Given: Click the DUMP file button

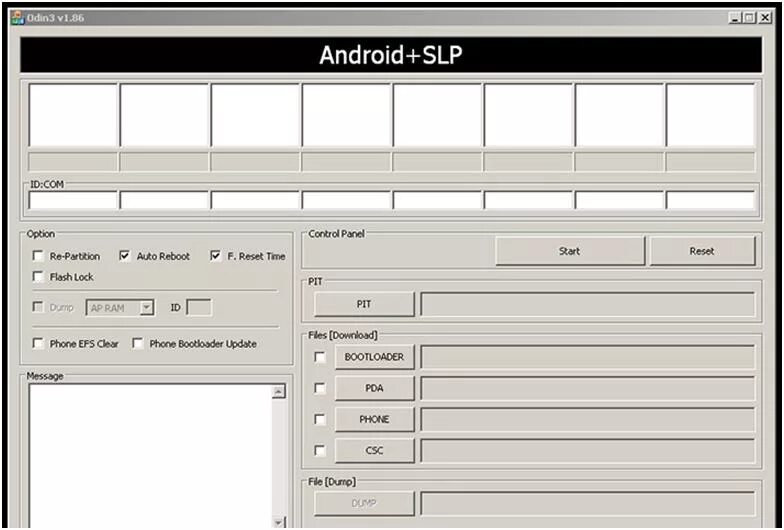Looking at the screenshot, I should 364,503.
